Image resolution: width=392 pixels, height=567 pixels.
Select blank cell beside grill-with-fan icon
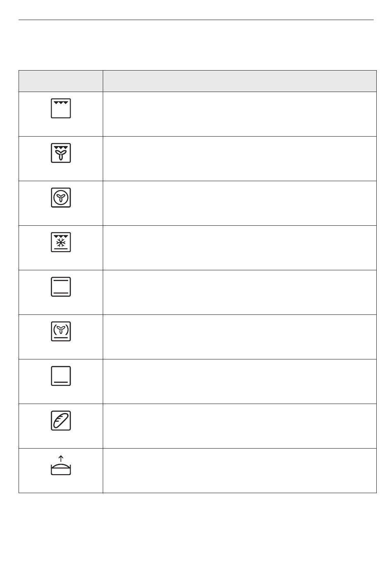[x=240, y=158]
